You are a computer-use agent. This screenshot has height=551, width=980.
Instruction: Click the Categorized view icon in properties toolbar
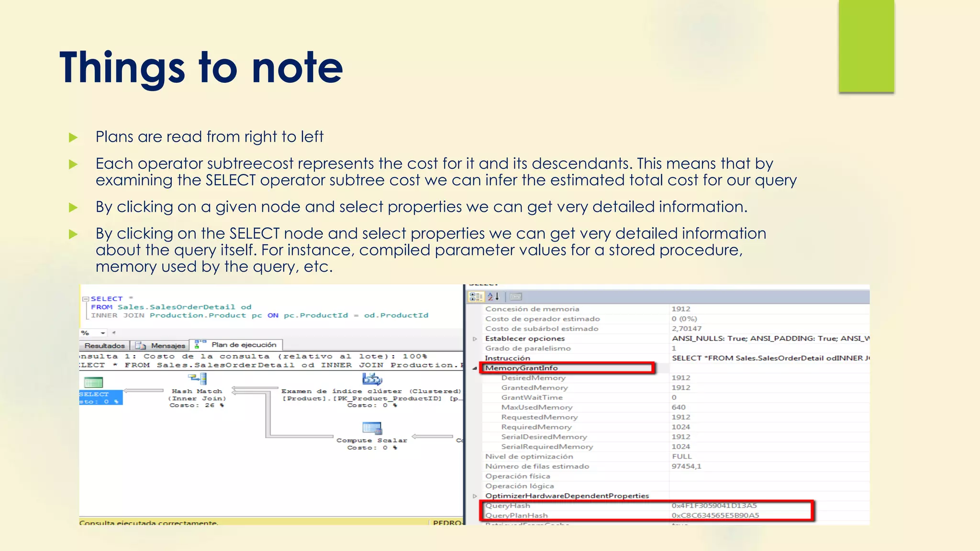click(x=476, y=297)
